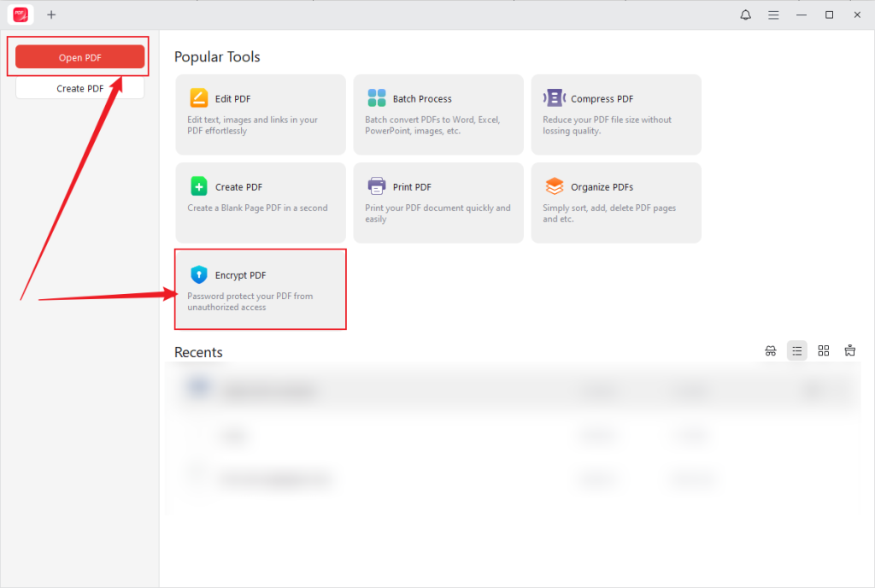This screenshot has width=875, height=588.
Task: Open the hamburger menu
Action: tap(773, 15)
